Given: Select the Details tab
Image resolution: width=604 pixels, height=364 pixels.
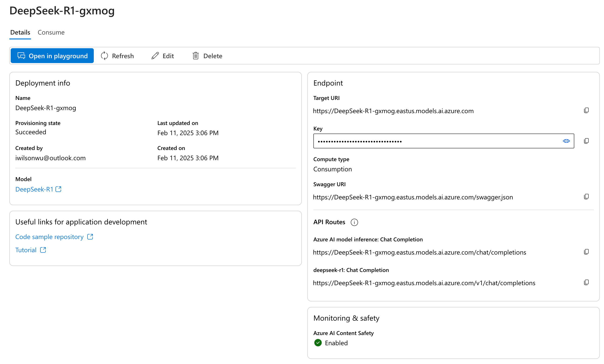Looking at the screenshot, I should 20,32.
